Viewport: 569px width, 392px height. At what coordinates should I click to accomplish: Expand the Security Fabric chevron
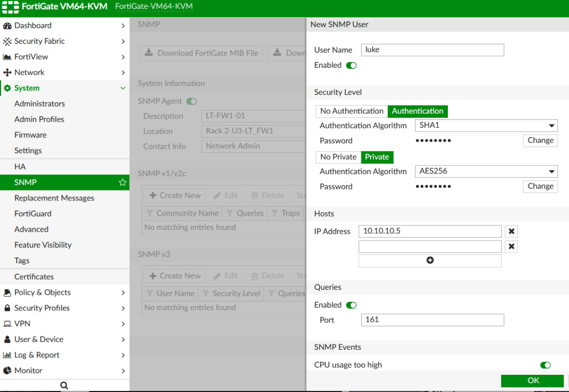(123, 41)
